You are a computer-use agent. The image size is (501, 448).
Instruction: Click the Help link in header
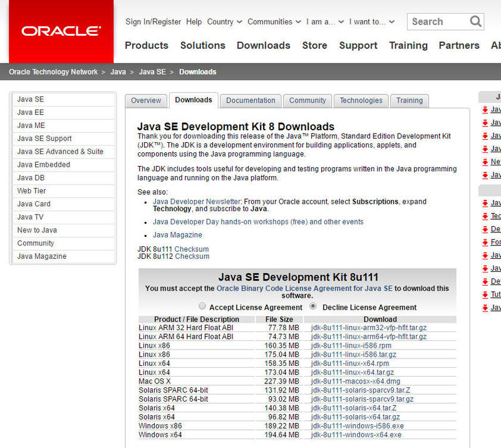tap(194, 22)
